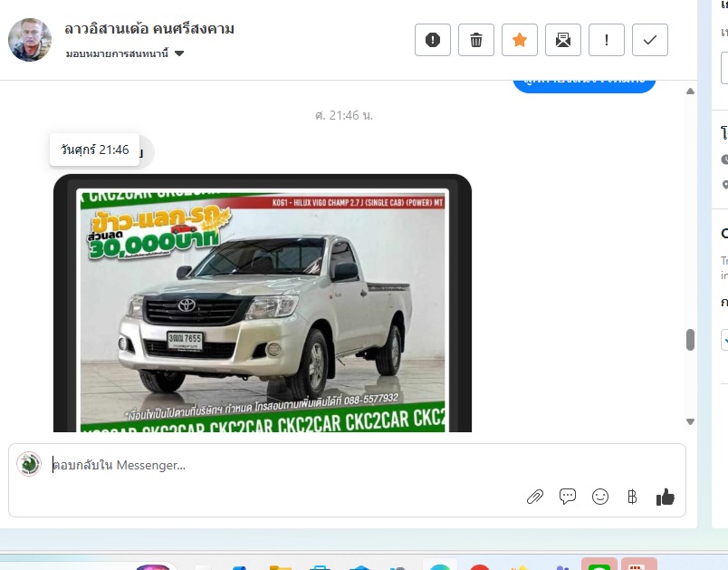Open saved replies speech bubble icon
The image size is (728, 570).
point(568,497)
